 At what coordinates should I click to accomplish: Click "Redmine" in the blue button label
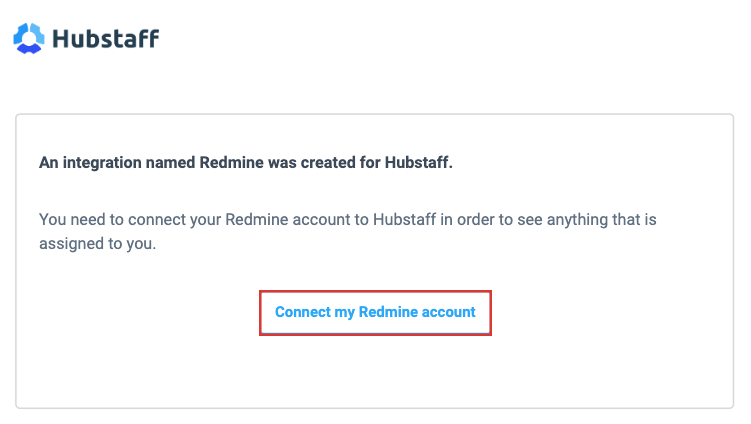click(x=388, y=312)
